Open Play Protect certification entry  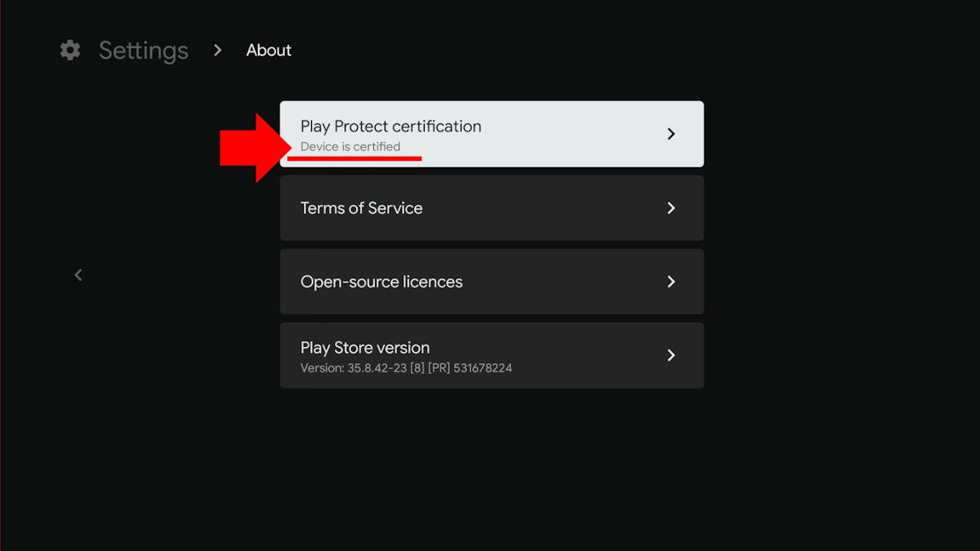tap(390, 127)
